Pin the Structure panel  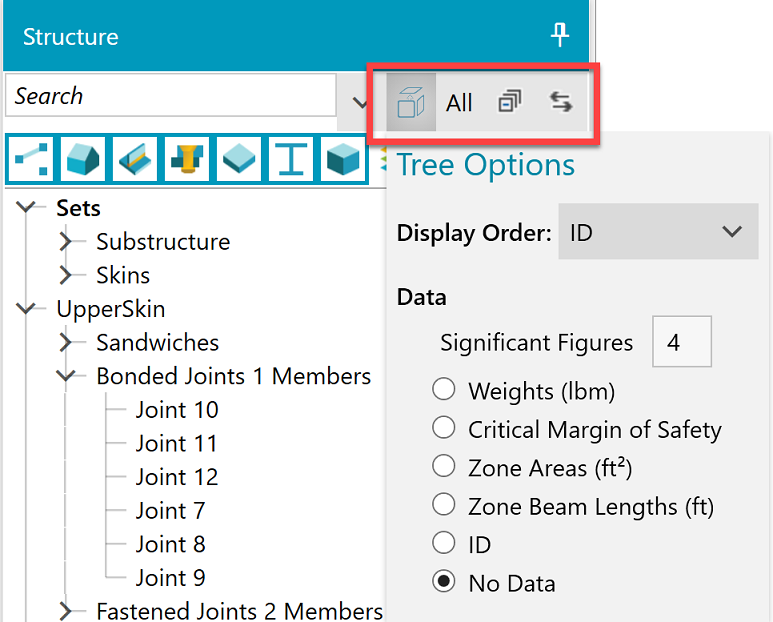click(560, 35)
